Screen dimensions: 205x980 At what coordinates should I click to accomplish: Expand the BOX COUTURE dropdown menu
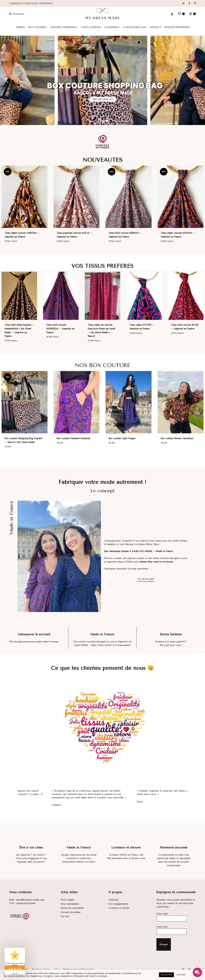click(38, 27)
